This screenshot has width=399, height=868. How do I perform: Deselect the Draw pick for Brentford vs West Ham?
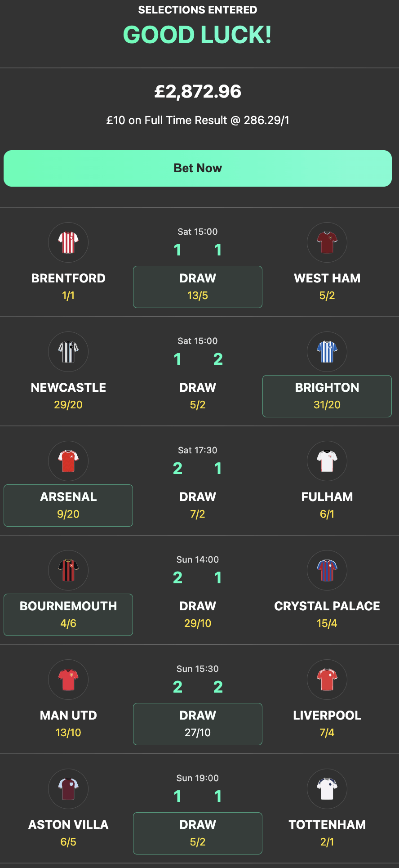coord(198,286)
